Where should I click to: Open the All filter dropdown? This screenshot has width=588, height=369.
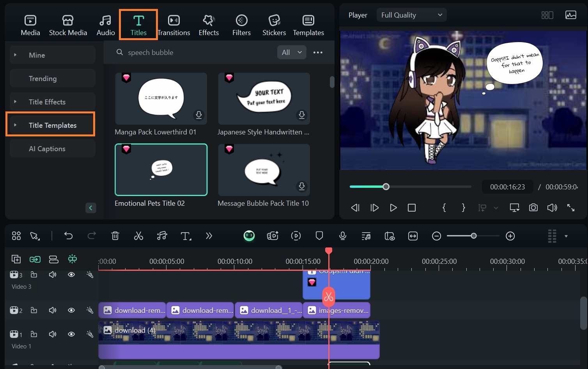(292, 53)
